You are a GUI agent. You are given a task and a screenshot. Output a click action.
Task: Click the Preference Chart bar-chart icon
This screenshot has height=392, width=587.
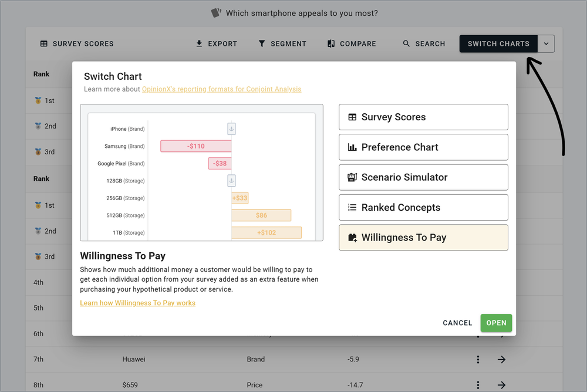[x=352, y=147]
